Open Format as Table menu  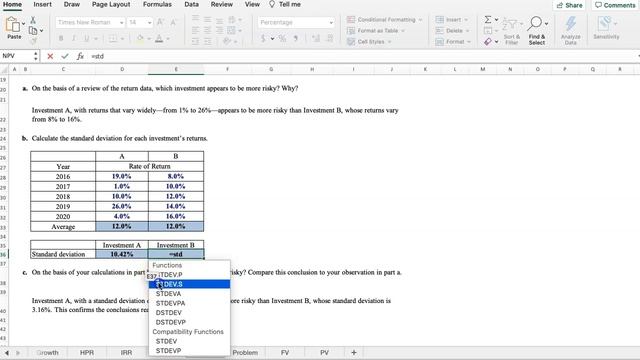click(x=376, y=31)
